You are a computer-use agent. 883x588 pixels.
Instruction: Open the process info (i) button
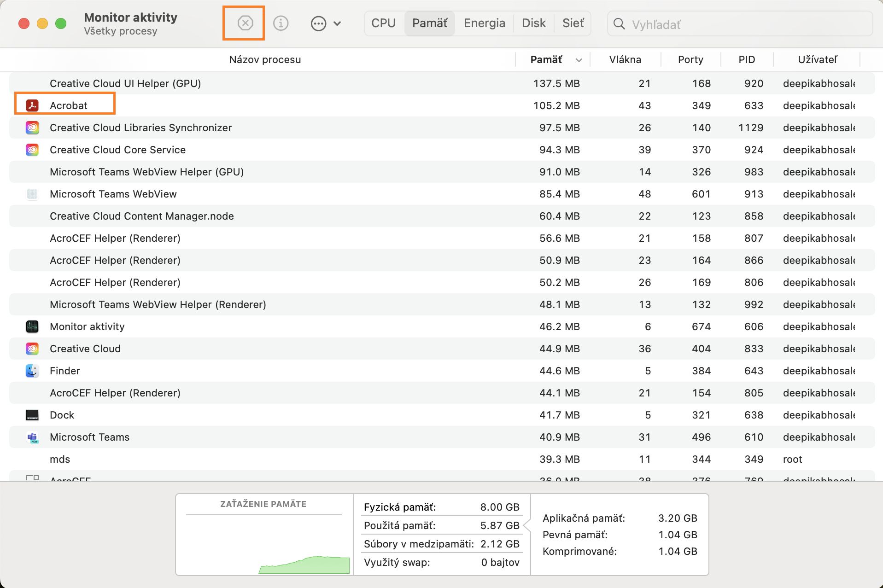pyautogui.click(x=281, y=23)
